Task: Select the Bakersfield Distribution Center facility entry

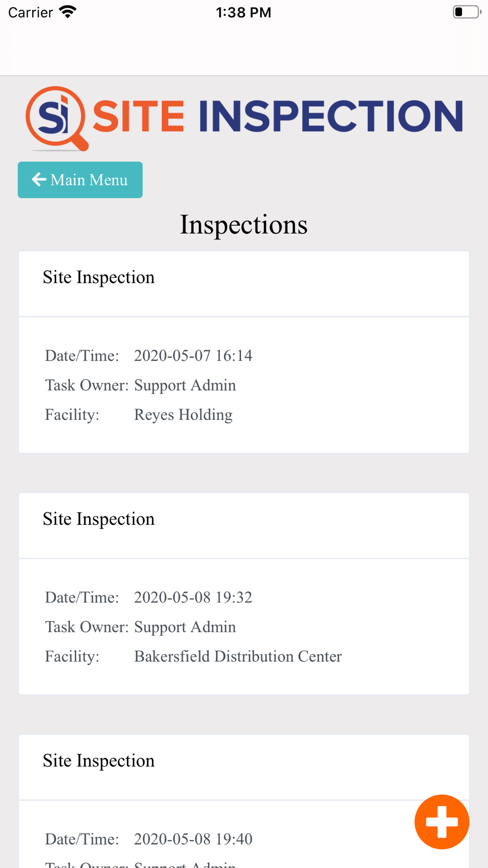Action: (x=238, y=656)
